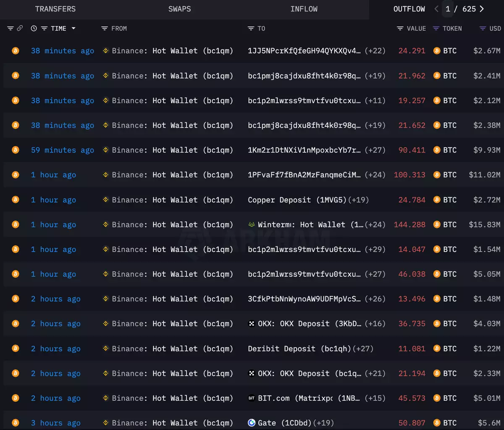
Task: Go to previous page of transfers
Action: point(436,9)
